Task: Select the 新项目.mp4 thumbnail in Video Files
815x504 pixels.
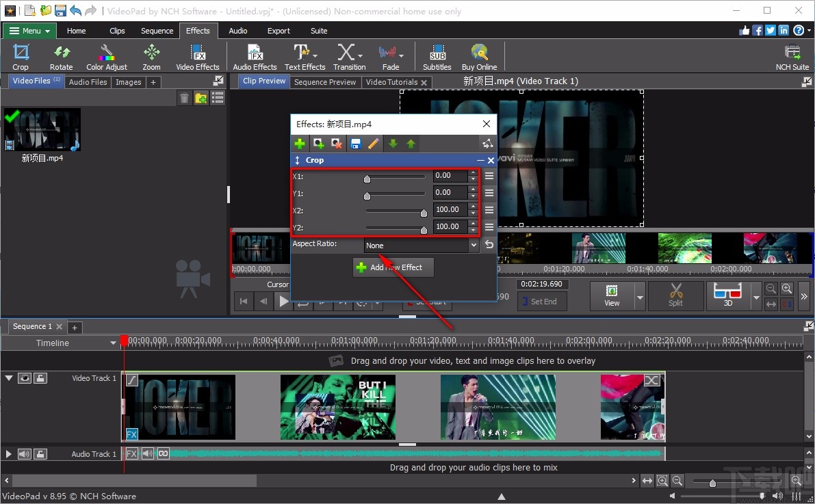Action: (42, 129)
